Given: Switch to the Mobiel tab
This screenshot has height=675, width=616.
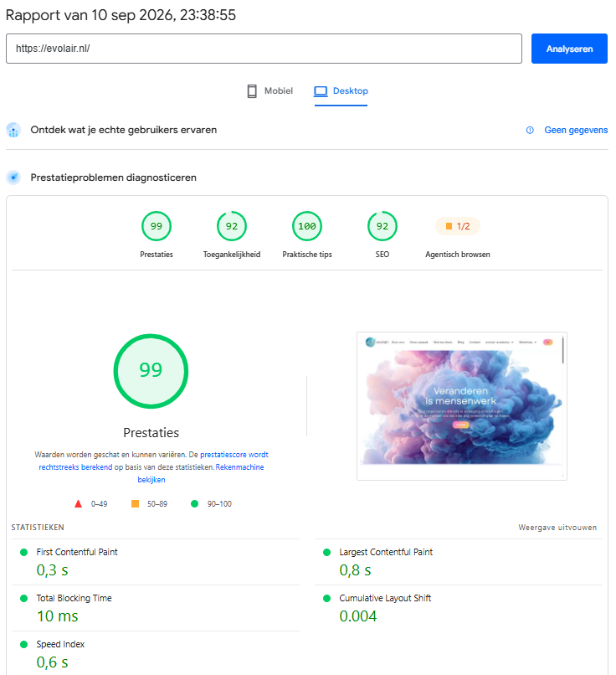Looking at the screenshot, I should 269,90.
